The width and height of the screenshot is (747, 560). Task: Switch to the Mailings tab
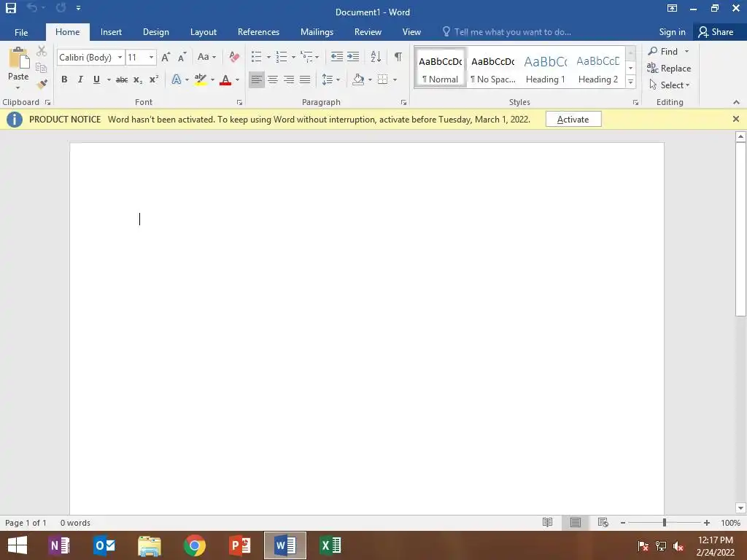point(317,32)
